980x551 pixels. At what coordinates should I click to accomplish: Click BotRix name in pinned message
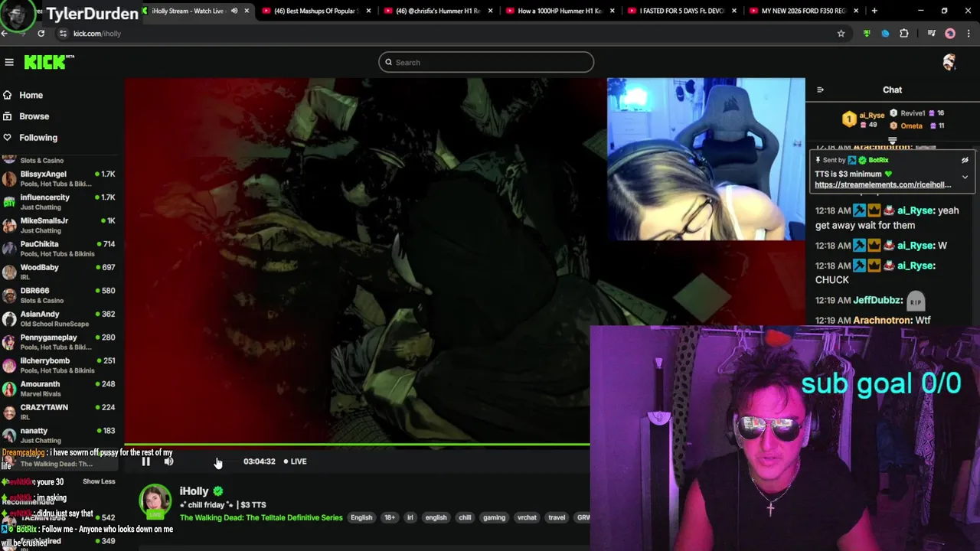pos(878,161)
